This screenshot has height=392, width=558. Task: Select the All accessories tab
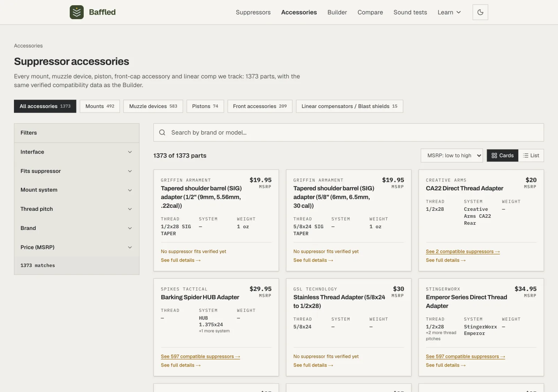pyautogui.click(x=45, y=106)
